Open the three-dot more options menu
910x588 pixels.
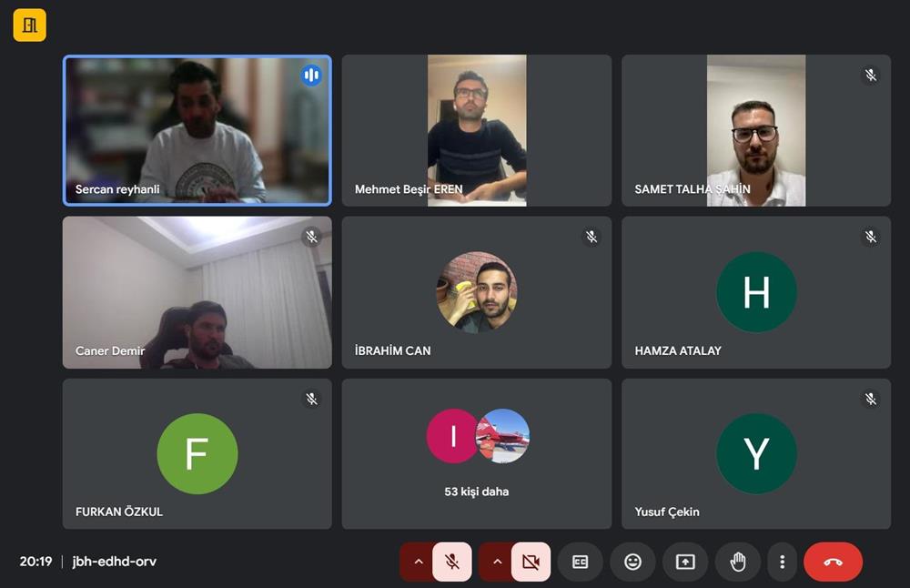coord(783,562)
